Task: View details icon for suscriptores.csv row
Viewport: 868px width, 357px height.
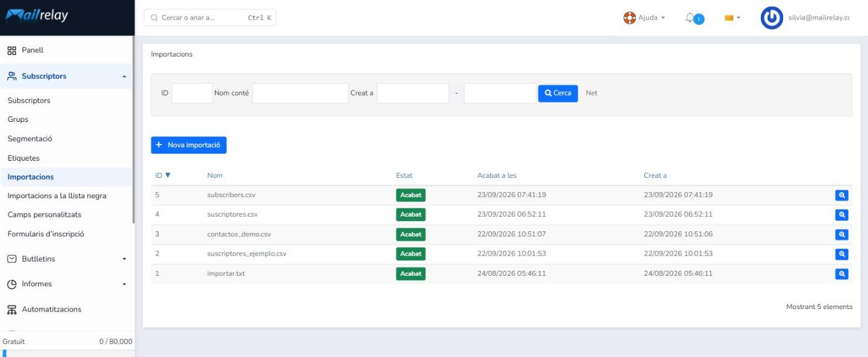Action: 842,215
